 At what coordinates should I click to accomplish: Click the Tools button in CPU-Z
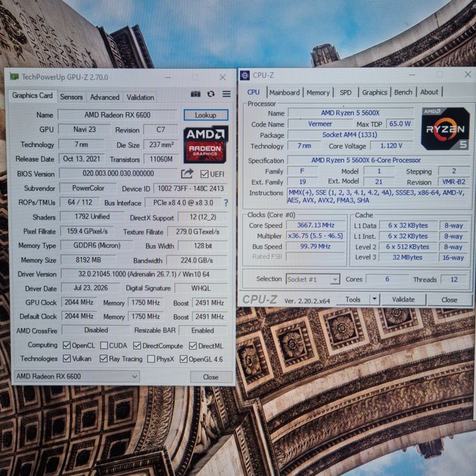pyautogui.click(x=353, y=299)
